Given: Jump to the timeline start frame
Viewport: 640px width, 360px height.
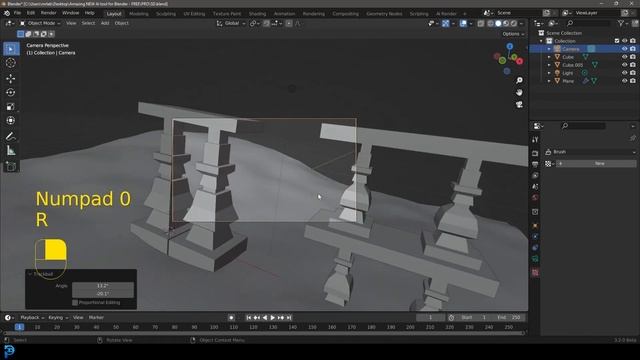Looking at the screenshot, I should [x=249, y=318].
